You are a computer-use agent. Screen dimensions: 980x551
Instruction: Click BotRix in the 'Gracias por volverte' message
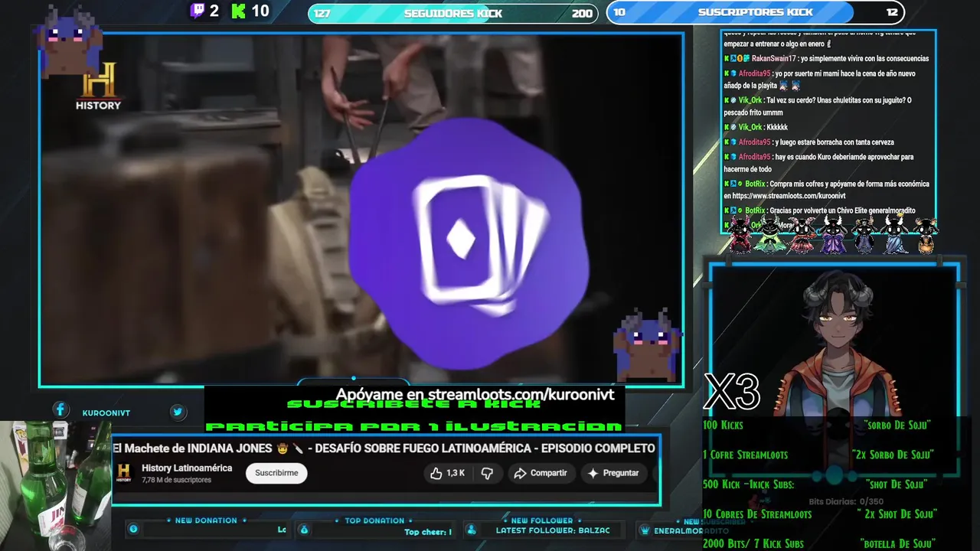click(x=755, y=210)
